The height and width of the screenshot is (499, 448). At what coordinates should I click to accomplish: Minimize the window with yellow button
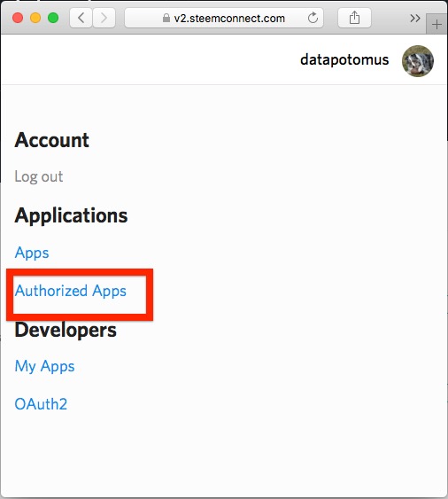pyautogui.click(x=35, y=18)
